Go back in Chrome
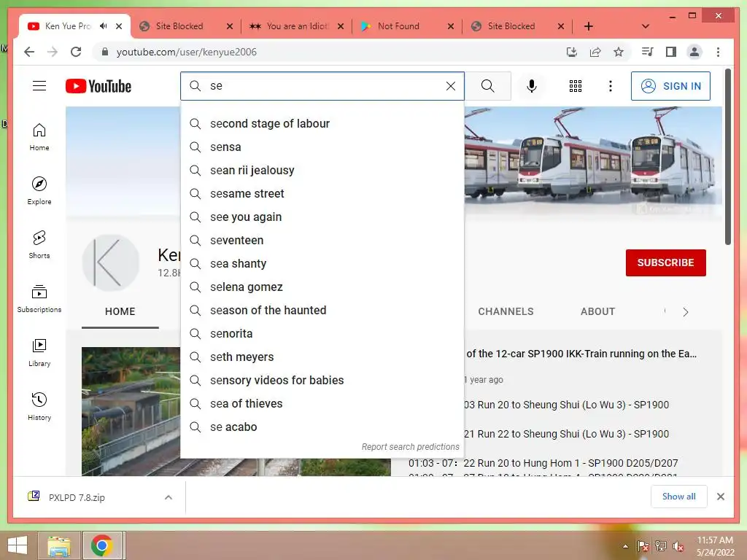The height and width of the screenshot is (560, 747). click(x=29, y=52)
